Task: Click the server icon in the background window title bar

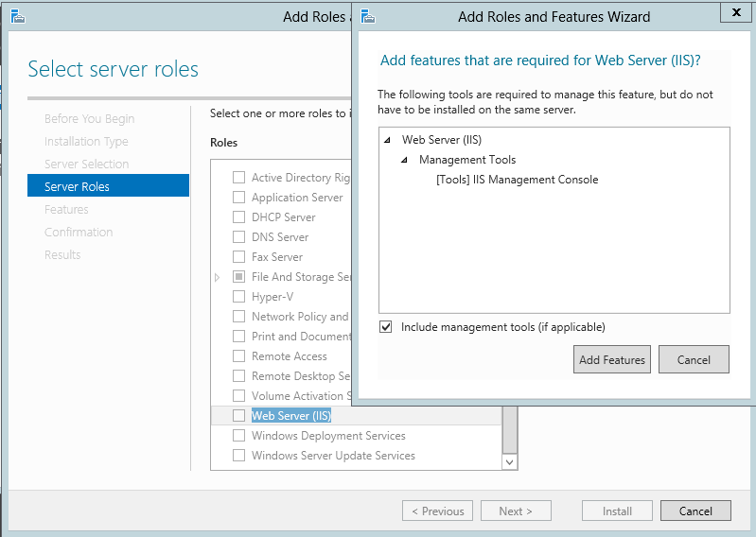Action: tap(18, 16)
